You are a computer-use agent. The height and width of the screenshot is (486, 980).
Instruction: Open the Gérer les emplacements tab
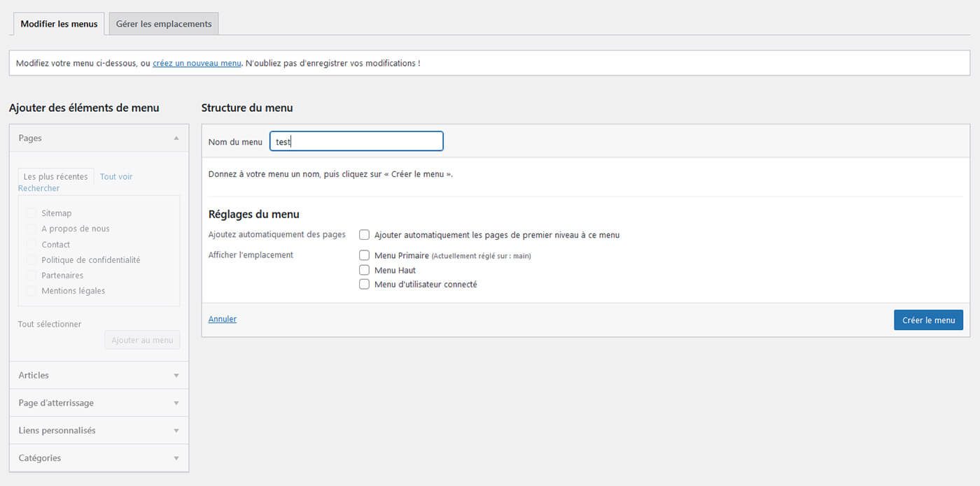pos(164,24)
